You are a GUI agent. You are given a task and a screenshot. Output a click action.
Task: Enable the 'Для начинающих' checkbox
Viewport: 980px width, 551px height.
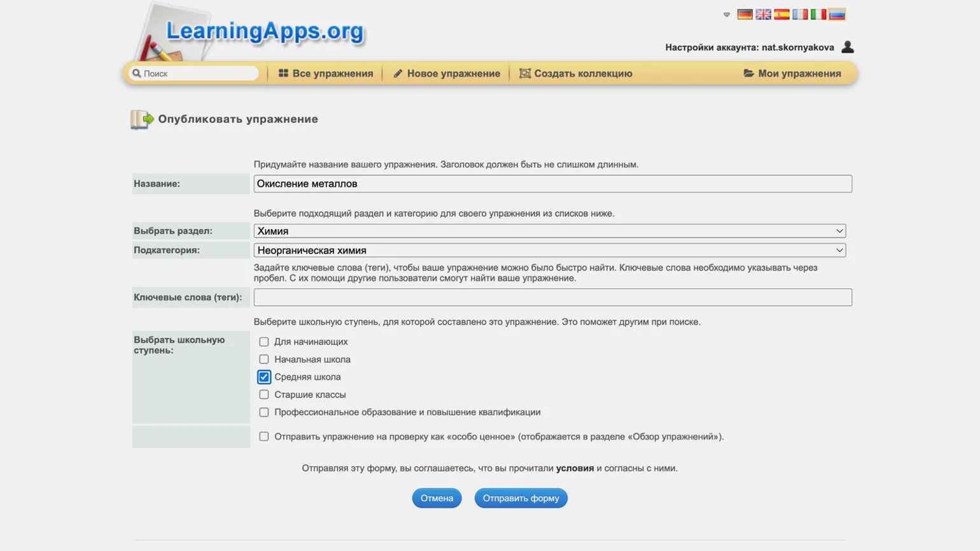[264, 342]
